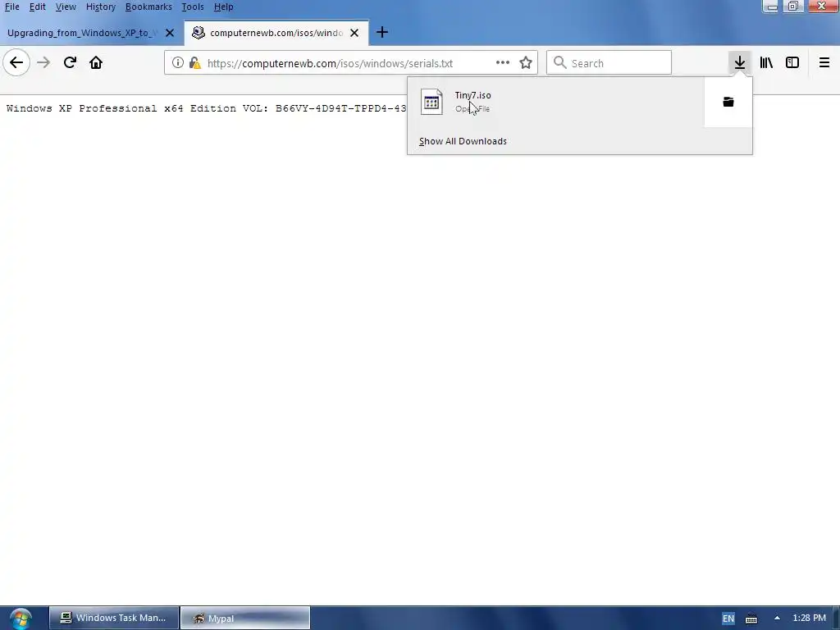Click the EN language indicator

(x=728, y=619)
